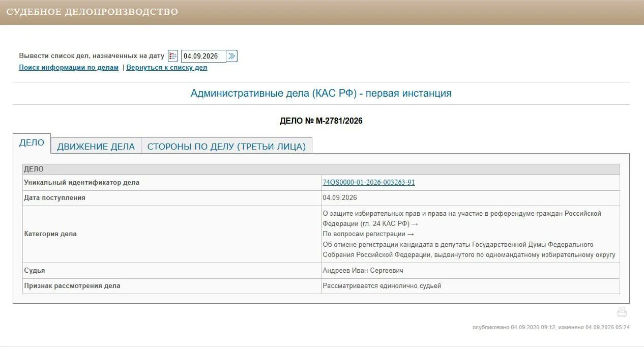Click the Административные дела (КАС РФ) section heading

[321, 93]
